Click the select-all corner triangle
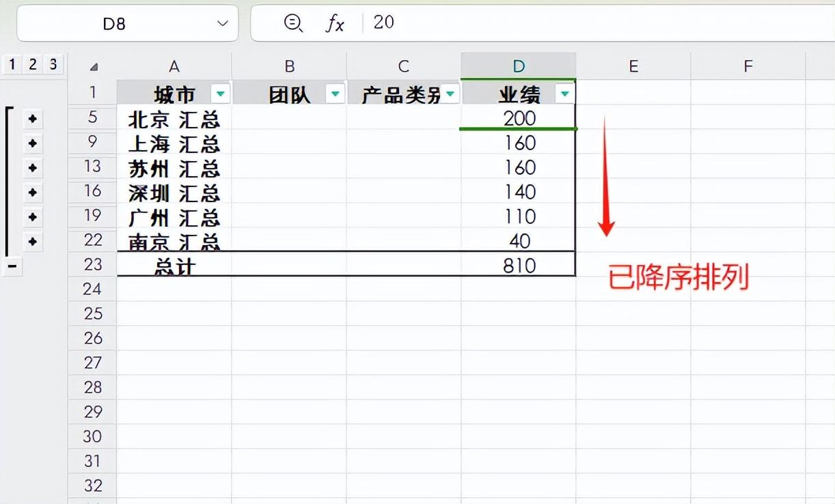This screenshot has width=835, height=504. pos(94,66)
